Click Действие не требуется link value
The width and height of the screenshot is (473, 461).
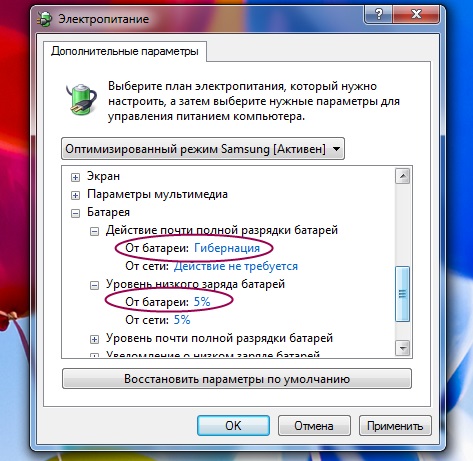point(236,266)
